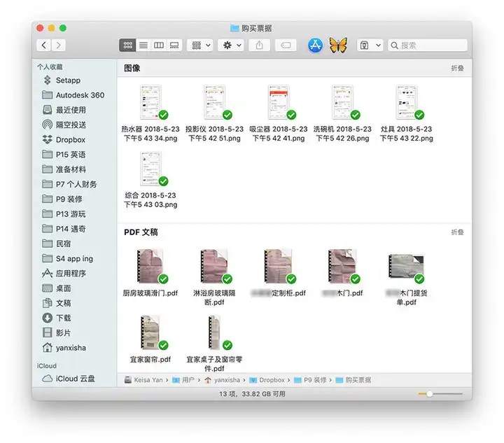This screenshot has height=443, width=504.
Task: Select the 定制柜.pdf file
Action: tap(279, 273)
